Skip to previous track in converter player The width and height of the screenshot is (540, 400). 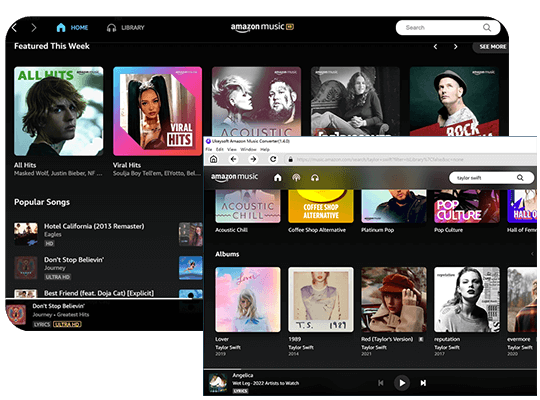[381, 383]
